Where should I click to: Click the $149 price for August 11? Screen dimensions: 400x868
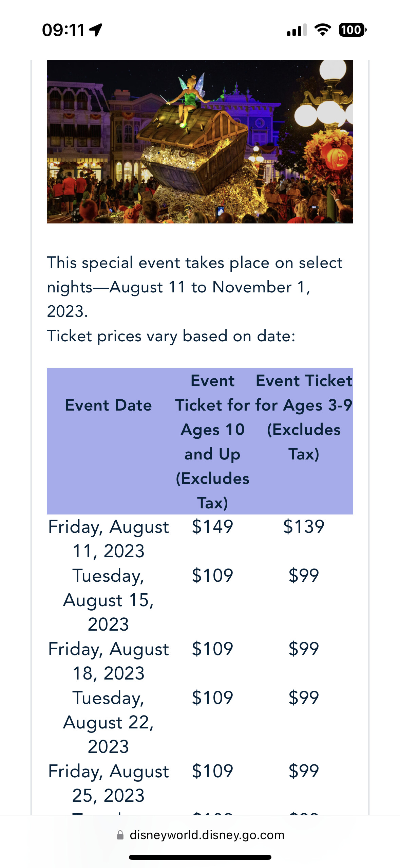point(212,527)
